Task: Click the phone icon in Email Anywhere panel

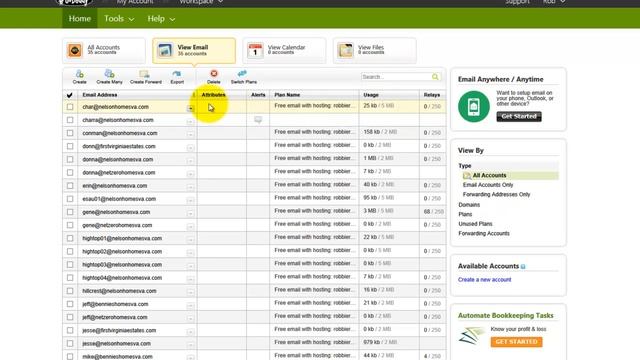Action: pos(473,107)
